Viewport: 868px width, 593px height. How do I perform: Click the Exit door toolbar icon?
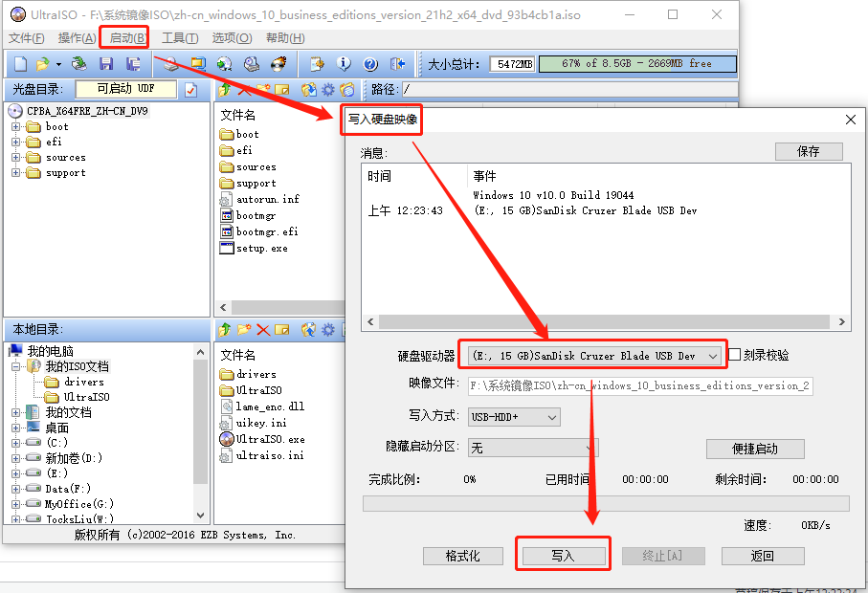[398, 64]
